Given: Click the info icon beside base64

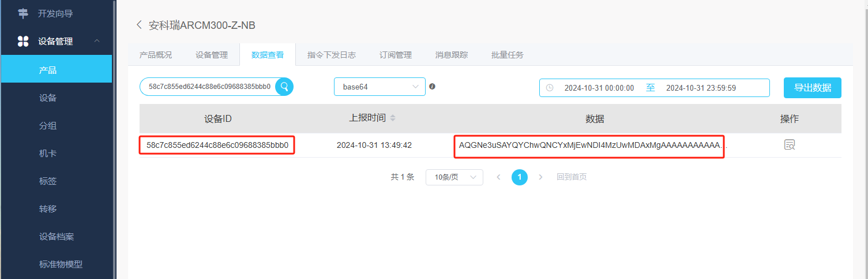Looking at the screenshot, I should [432, 87].
